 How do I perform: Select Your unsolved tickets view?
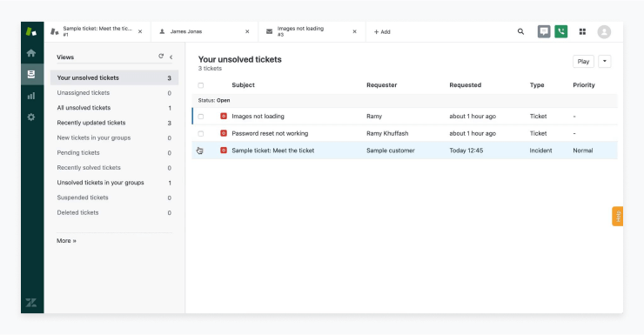114,78
